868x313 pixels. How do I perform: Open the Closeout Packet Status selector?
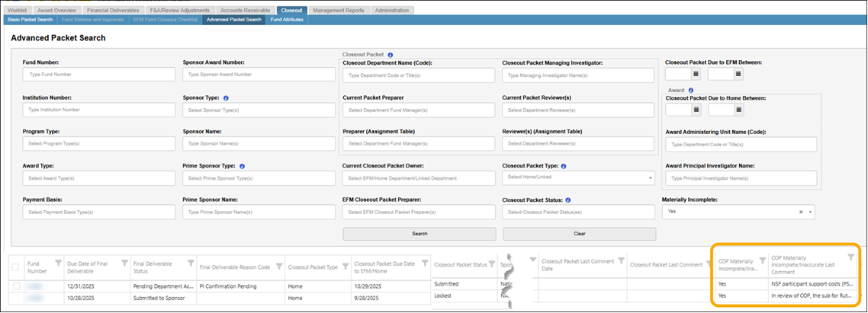[578, 212]
